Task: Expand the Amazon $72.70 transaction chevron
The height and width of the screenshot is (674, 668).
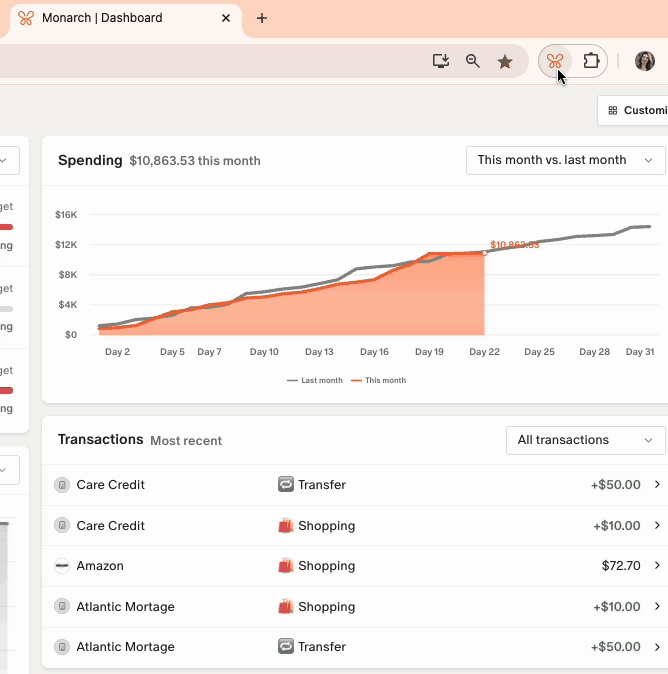Action: pyautogui.click(x=657, y=566)
